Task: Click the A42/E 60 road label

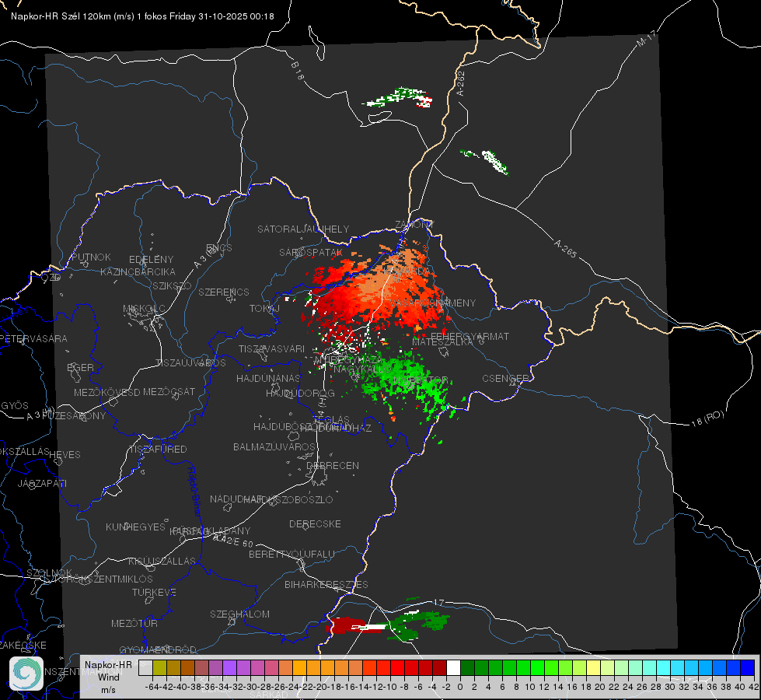Action: (233, 541)
